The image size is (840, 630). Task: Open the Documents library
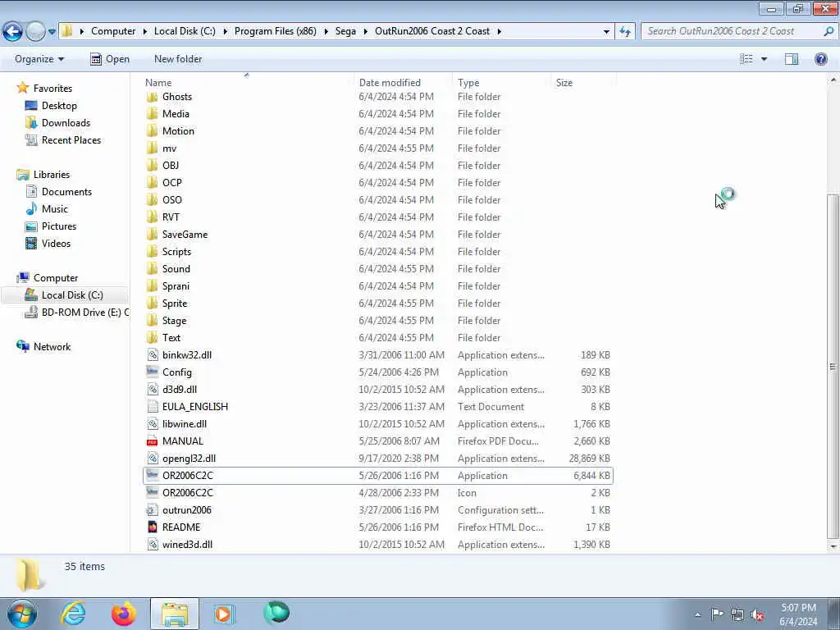click(66, 192)
